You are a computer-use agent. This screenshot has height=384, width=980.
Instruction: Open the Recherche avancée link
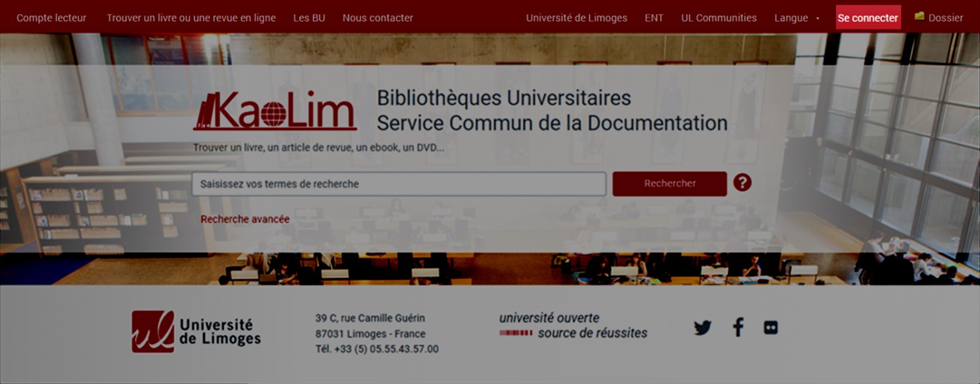click(x=245, y=219)
